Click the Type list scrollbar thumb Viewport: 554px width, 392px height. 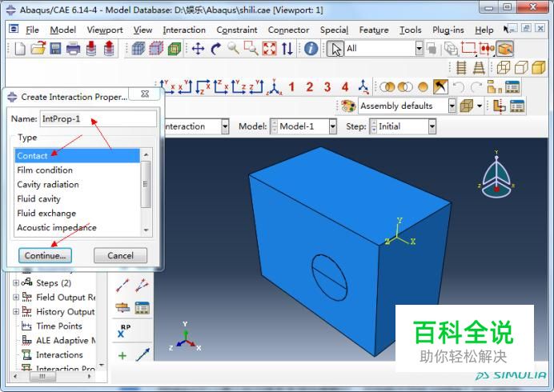coord(146,184)
